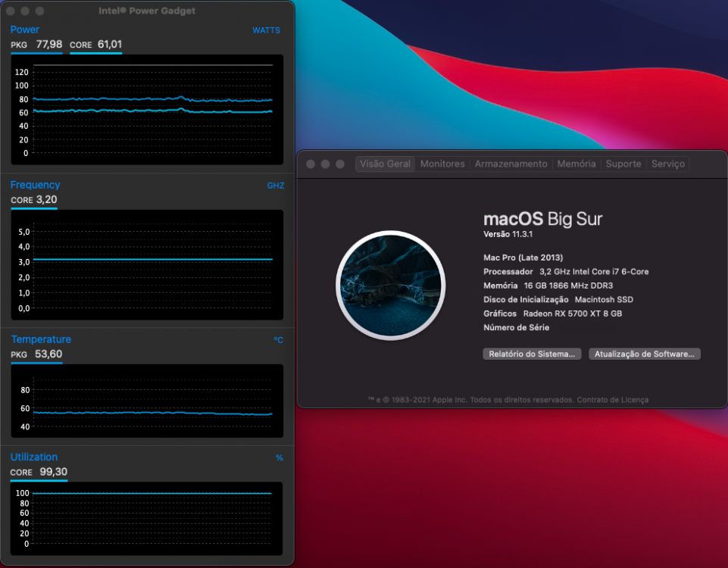The width and height of the screenshot is (728, 568).
Task: Click the Mac Pro (Late 2013) text
Action: point(523,257)
